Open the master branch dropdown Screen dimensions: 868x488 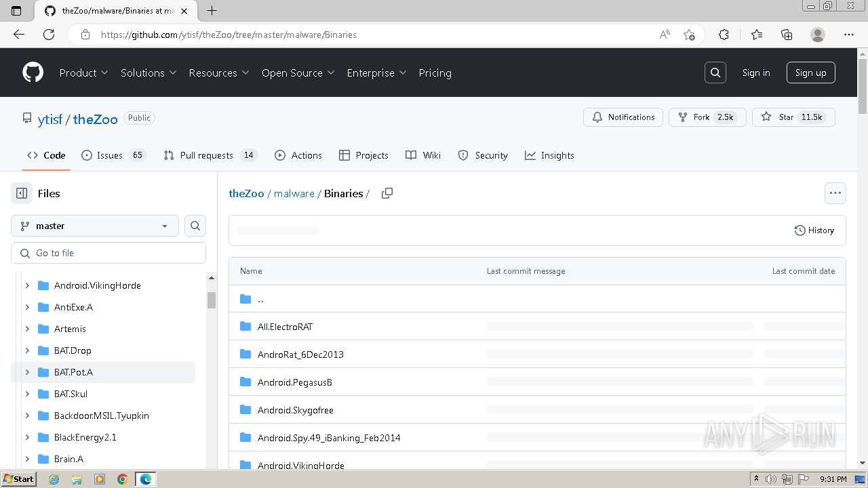(95, 226)
